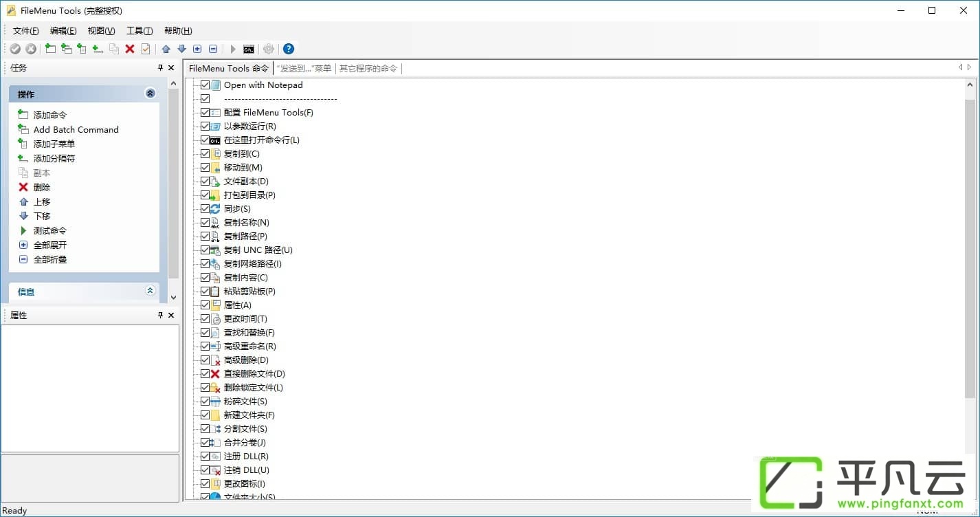Viewport: 980px width, 517px height.
Task: Open the 工具(T) menu
Action: tap(140, 31)
